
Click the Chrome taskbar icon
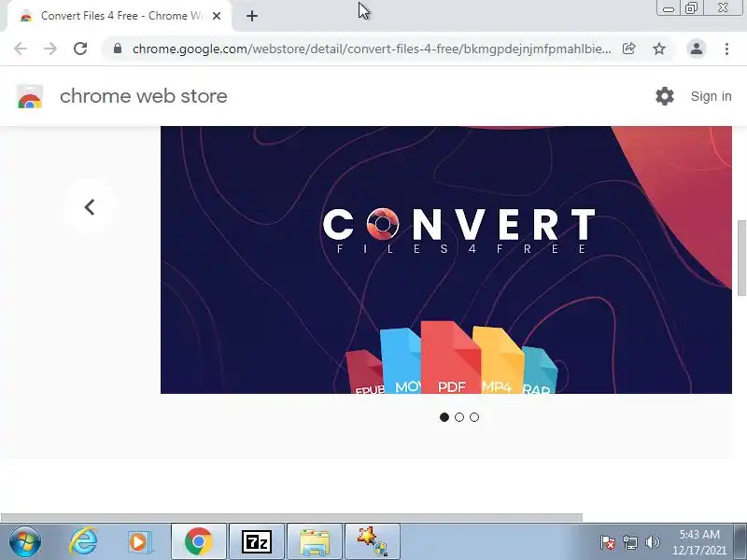coord(199,541)
